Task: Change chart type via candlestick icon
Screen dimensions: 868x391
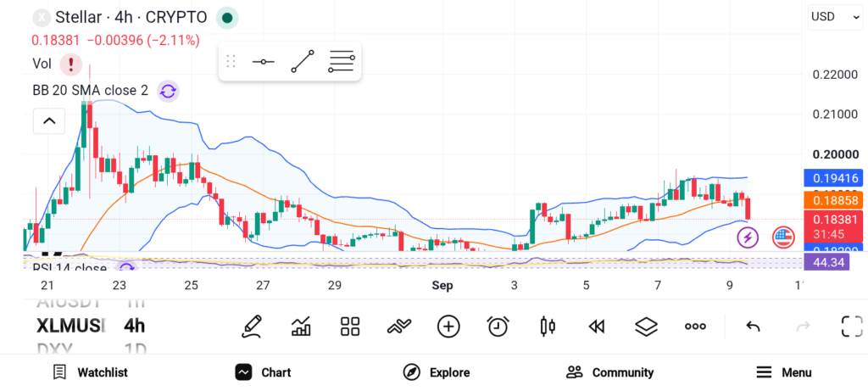Action: 547,327
